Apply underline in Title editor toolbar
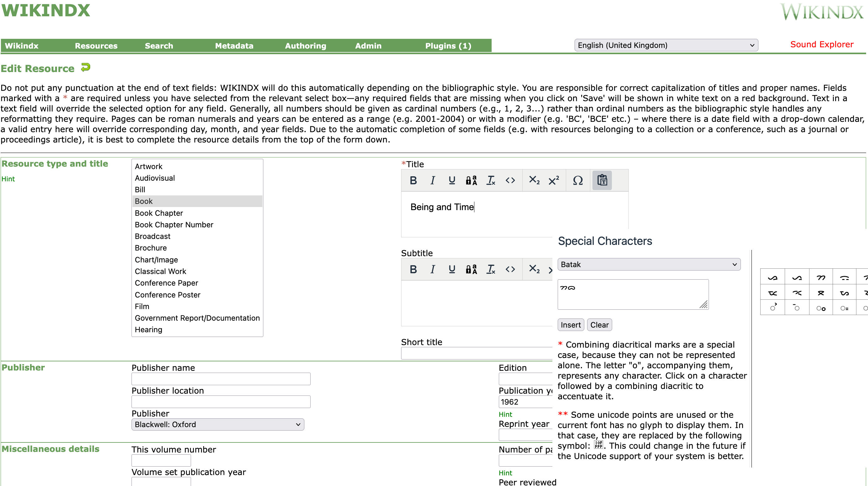 coord(452,180)
